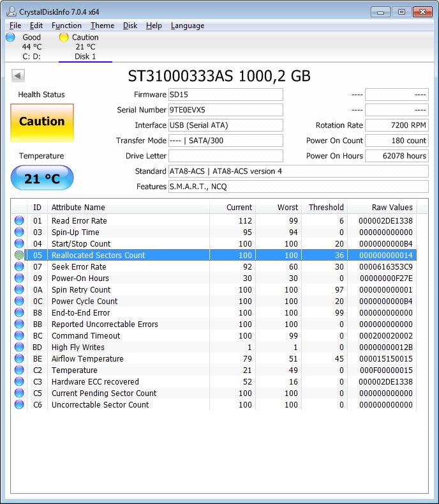Image resolution: width=439 pixels, height=504 pixels.
Task: Click status orb of Airflow Temperature row
Action: [19, 358]
